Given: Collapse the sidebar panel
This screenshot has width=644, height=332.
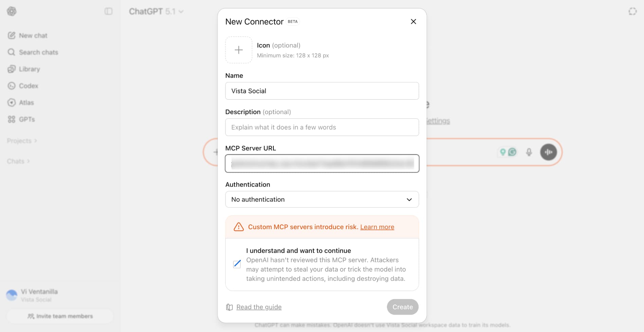Looking at the screenshot, I should click(x=108, y=11).
